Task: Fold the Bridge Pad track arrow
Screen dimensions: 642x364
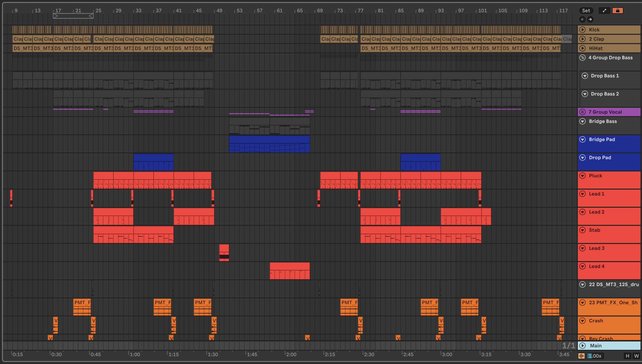Action: click(582, 139)
